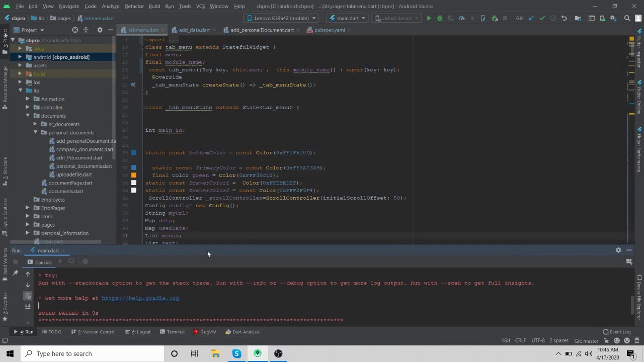Open Search Everywhere magnifier icon
The width and height of the screenshot is (644, 362).
tap(627, 18)
